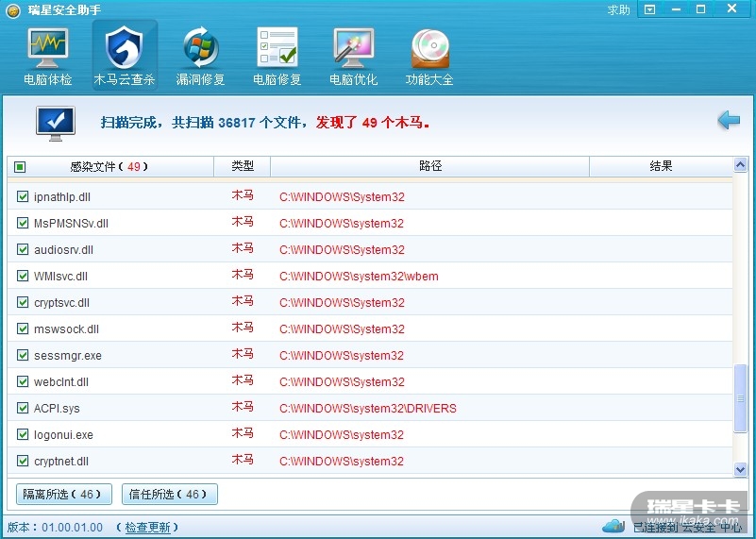Open the title bar dropdown menu button
This screenshot has width=756, height=539.
tap(650, 9)
